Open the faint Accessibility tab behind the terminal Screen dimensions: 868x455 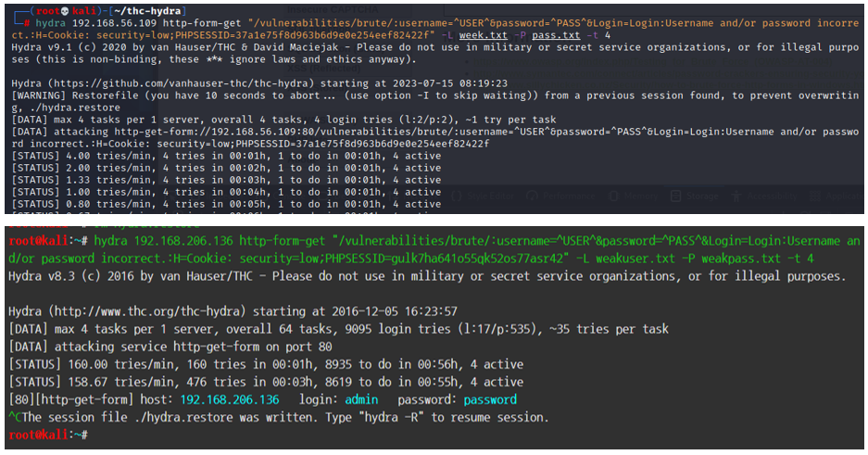[x=764, y=196]
